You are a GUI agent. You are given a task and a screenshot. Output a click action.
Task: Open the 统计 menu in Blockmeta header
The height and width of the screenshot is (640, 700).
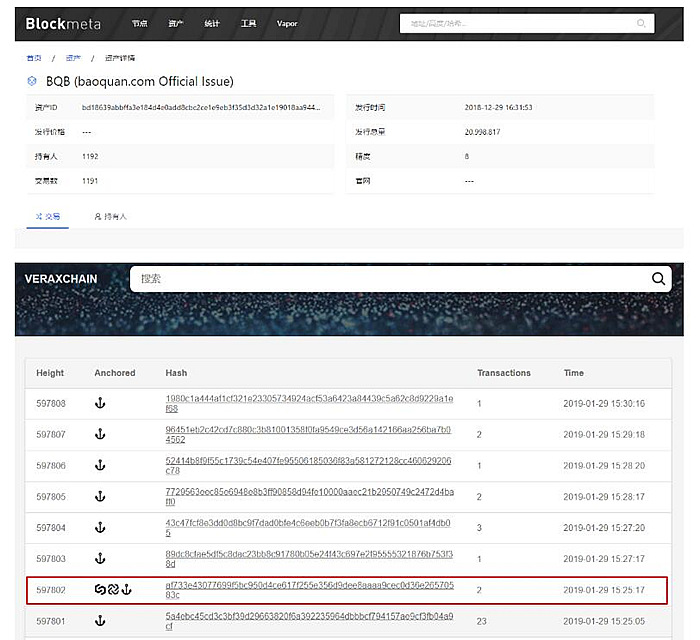pyautogui.click(x=212, y=24)
